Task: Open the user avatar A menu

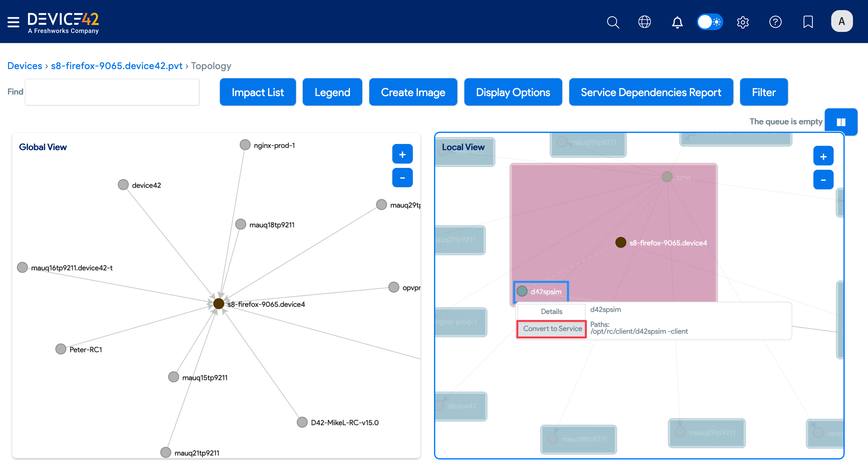Action: coord(841,21)
